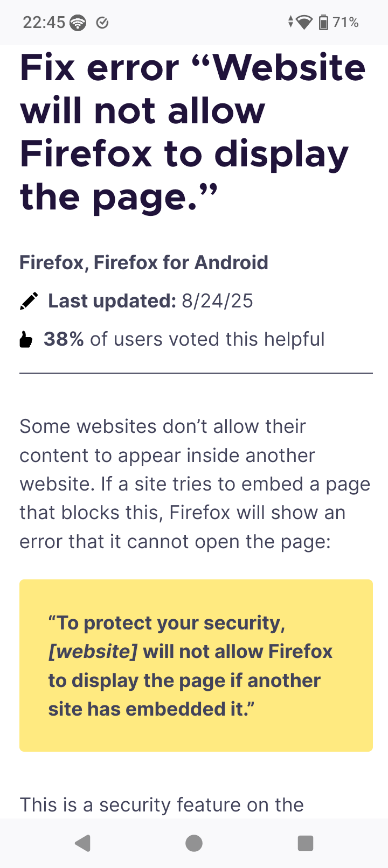The height and width of the screenshot is (868, 388).
Task: Tap the Wi-Fi signal icon near battery
Action: (304, 23)
